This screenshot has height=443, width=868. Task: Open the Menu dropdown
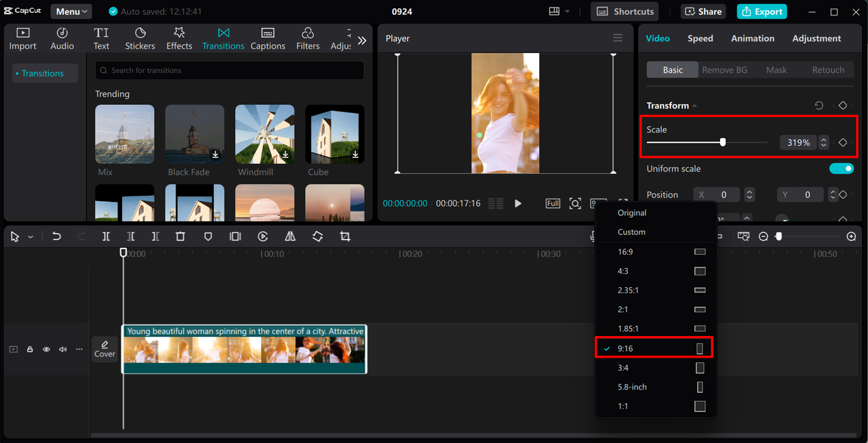pos(71,12)
